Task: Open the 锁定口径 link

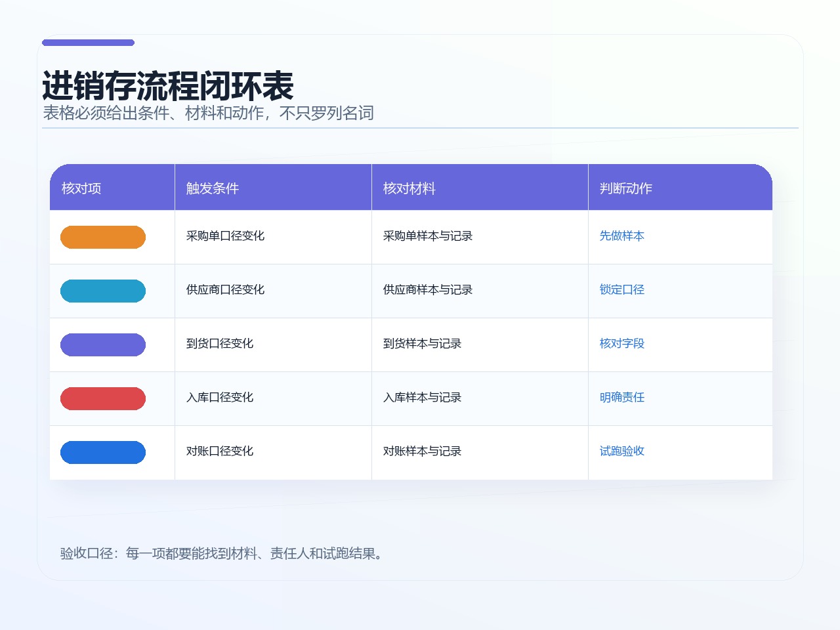Action: pyautogui.click(x=622, y=289)
